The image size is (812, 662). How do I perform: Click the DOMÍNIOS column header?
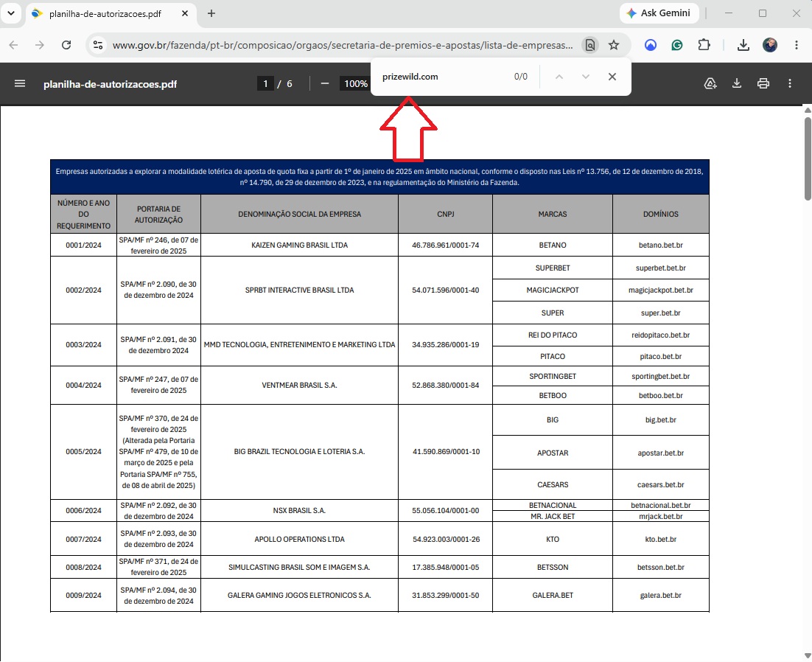(x=660, y=214)
